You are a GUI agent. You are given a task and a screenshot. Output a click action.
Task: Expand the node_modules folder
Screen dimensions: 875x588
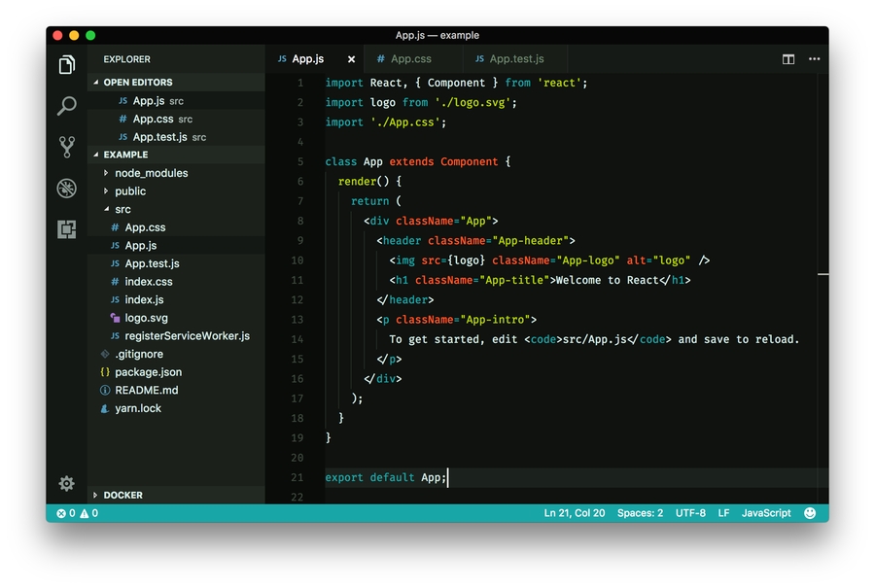click(151, 173)
